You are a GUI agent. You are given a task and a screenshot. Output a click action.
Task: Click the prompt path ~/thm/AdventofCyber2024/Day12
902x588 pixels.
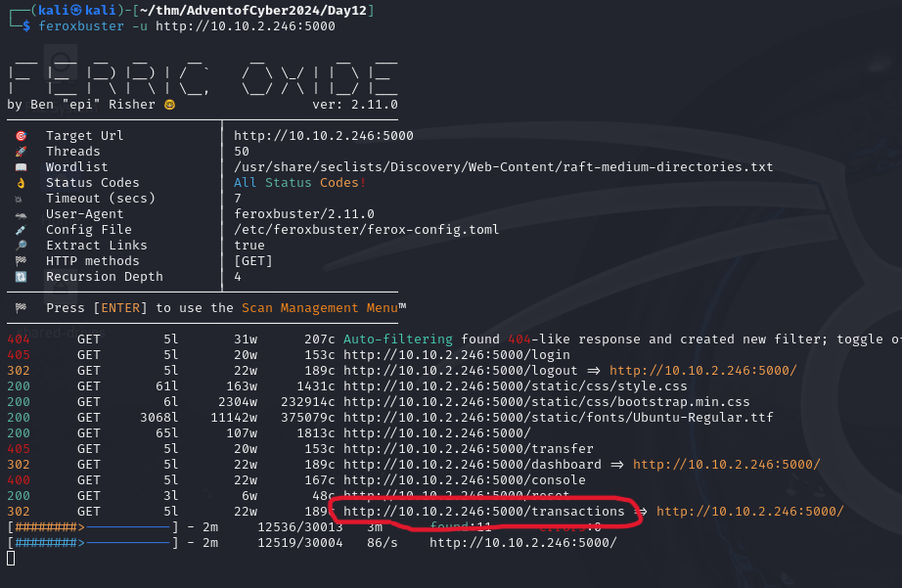(252, 11)
